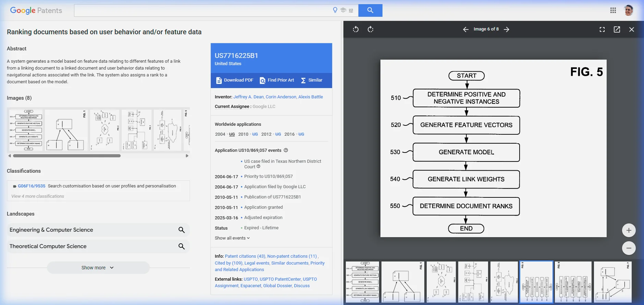Open FIG. 7 thumbnail in viewer filmstrip
Viewport: 644px width, 305px height.
(x=613, y=282)
